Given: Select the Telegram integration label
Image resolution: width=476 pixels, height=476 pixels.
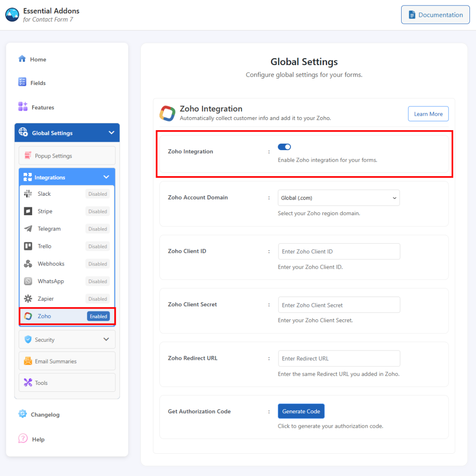Looking at the screenshot, I should (x=49, y=229).
